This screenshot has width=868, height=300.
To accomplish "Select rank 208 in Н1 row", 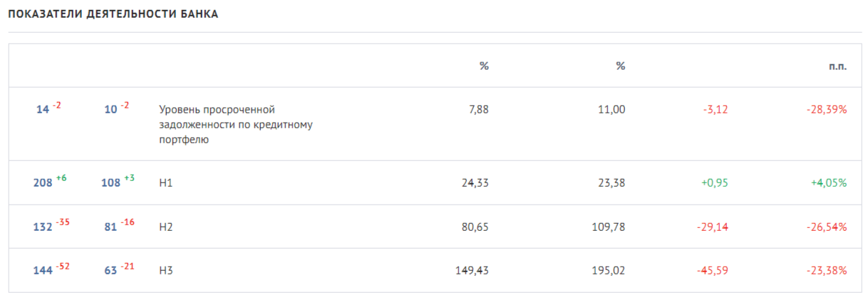I will click(x=43, y=183).
